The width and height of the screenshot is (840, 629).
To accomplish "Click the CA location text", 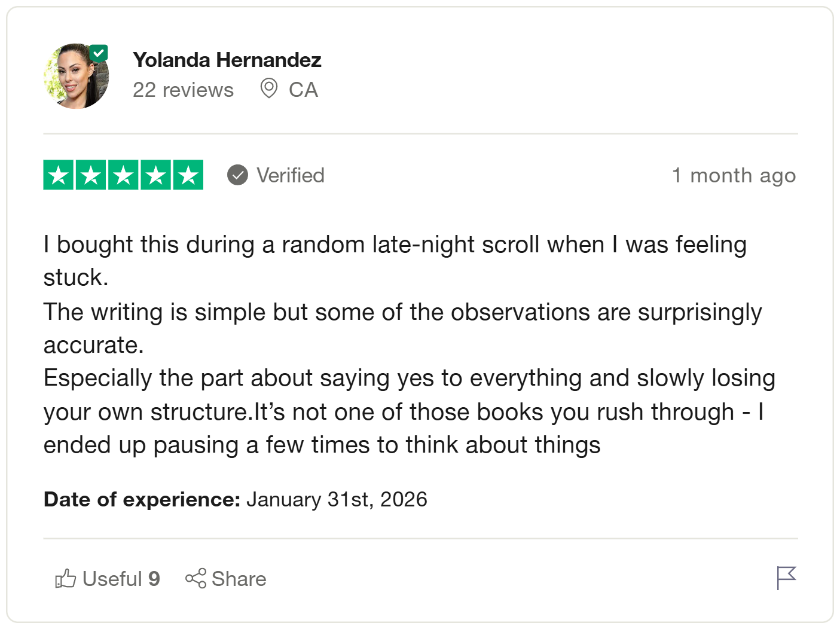I will click(x=303, y=90).
